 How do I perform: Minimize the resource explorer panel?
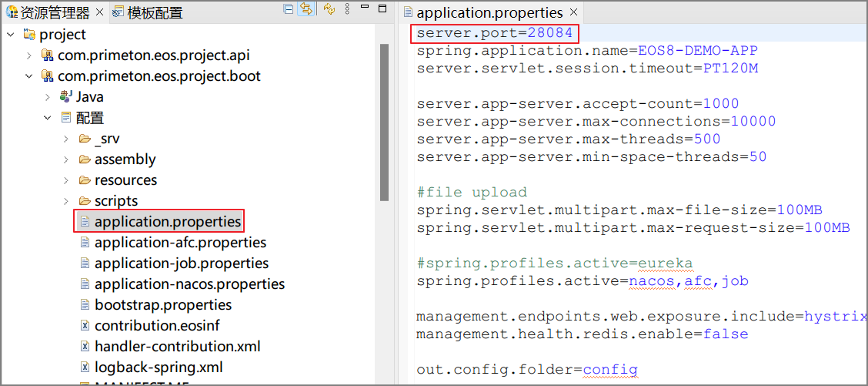[366, 8]
